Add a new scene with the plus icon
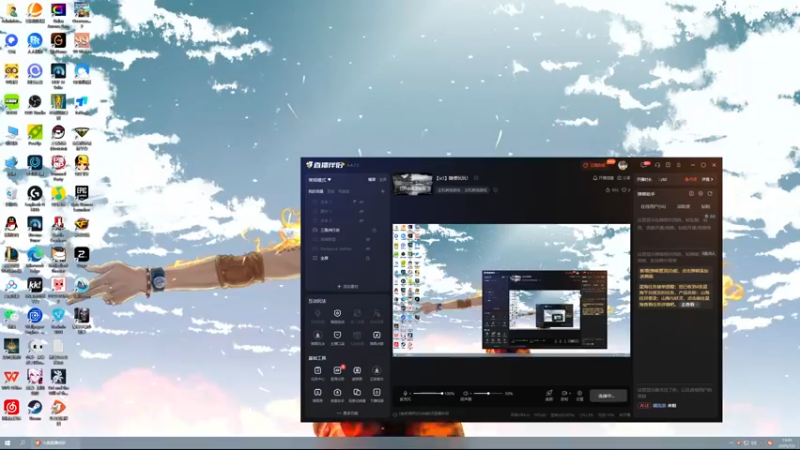This screenshot has width=800, height=450. [x=382, y=191]
